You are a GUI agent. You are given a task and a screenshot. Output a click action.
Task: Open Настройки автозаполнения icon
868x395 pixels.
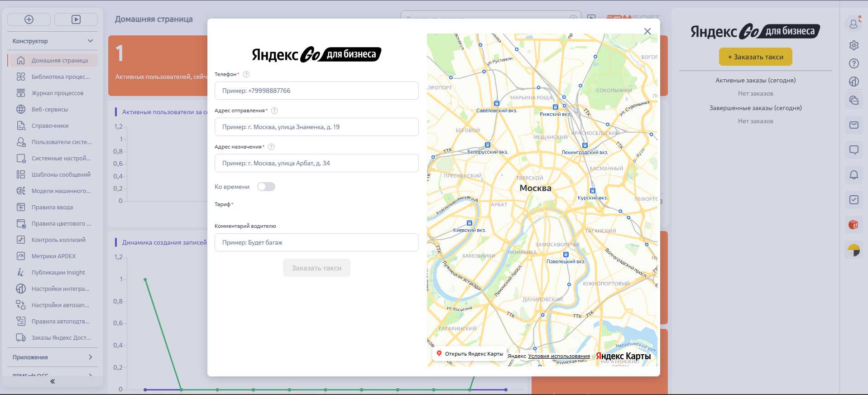coord(21,305)
